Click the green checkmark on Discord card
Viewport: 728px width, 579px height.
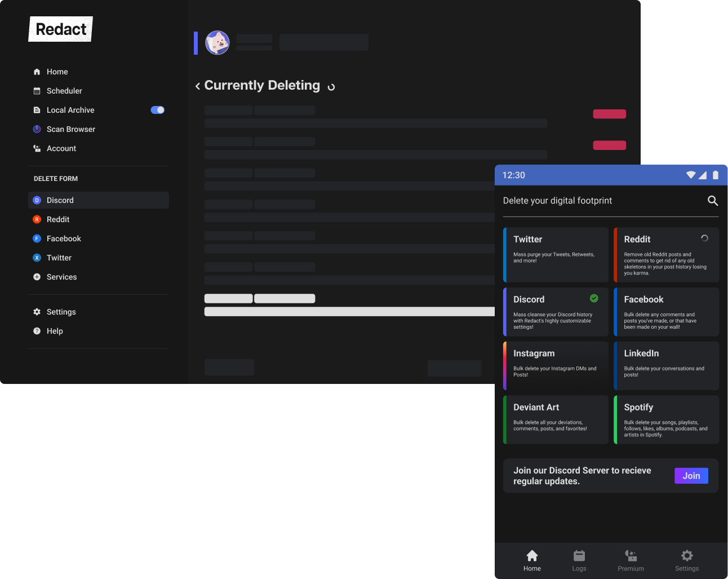tap(594, 298)
